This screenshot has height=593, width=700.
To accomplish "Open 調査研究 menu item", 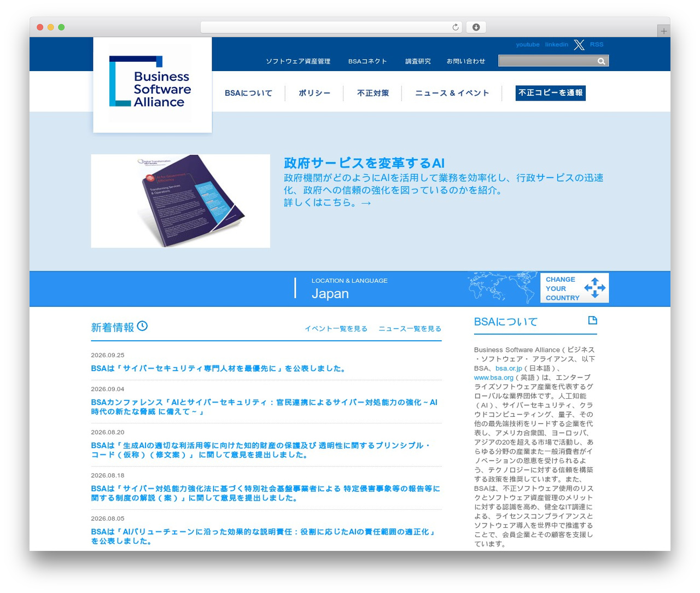I will [x=418, y=61].
